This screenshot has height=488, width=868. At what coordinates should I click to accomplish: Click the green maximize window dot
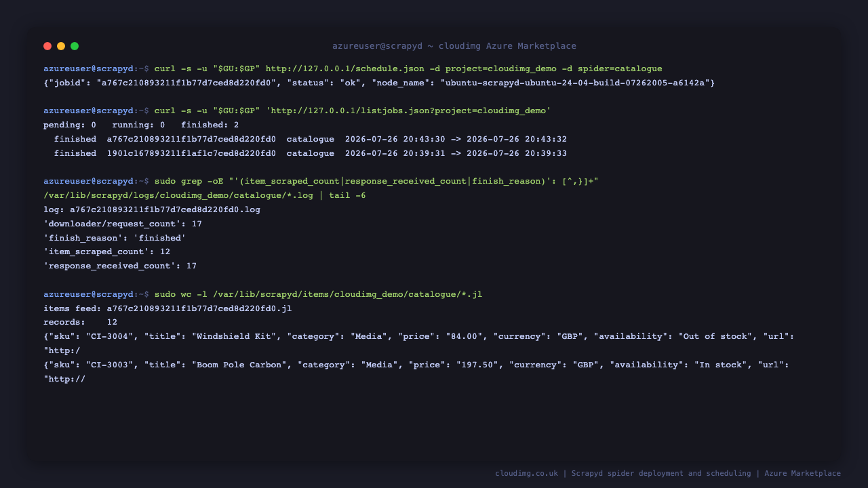75,46
